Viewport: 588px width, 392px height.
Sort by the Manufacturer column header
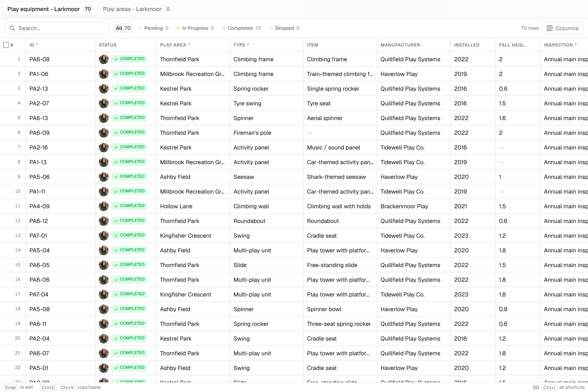400,45
